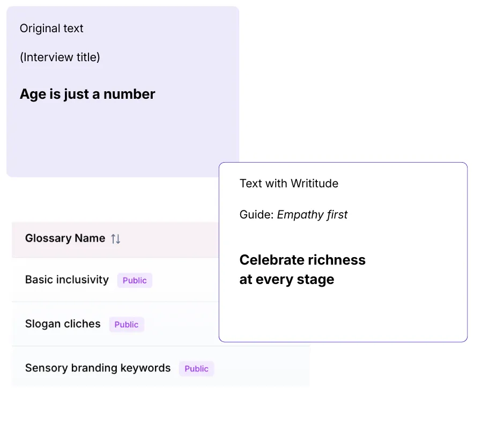504x423 pixels.
Task: Open the Sensory branding keywords glossary
Action: 98,368
